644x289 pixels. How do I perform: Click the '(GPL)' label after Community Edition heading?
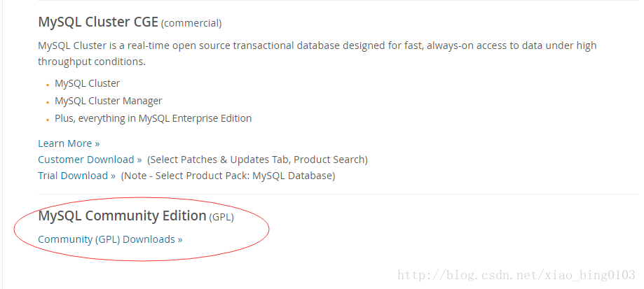[221, 218]
